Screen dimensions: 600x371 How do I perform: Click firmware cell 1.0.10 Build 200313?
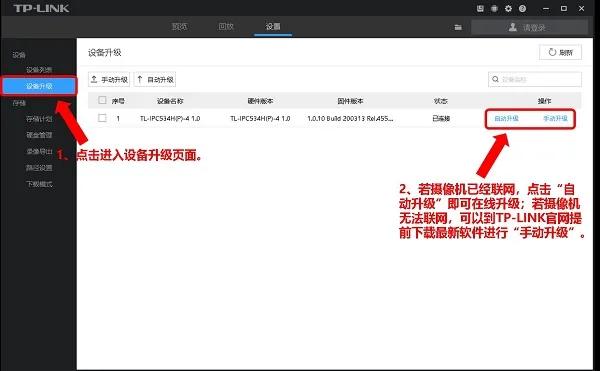coord(350,119)
